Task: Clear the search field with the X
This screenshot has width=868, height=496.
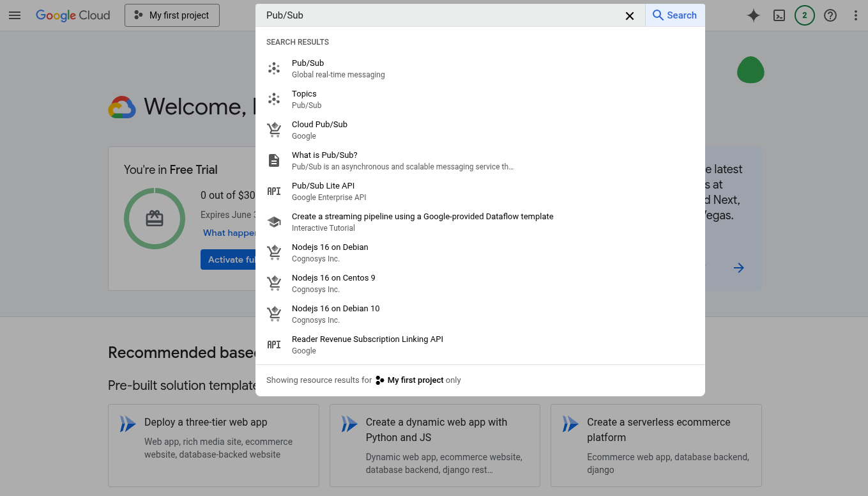Action: (x=630, y=15)
